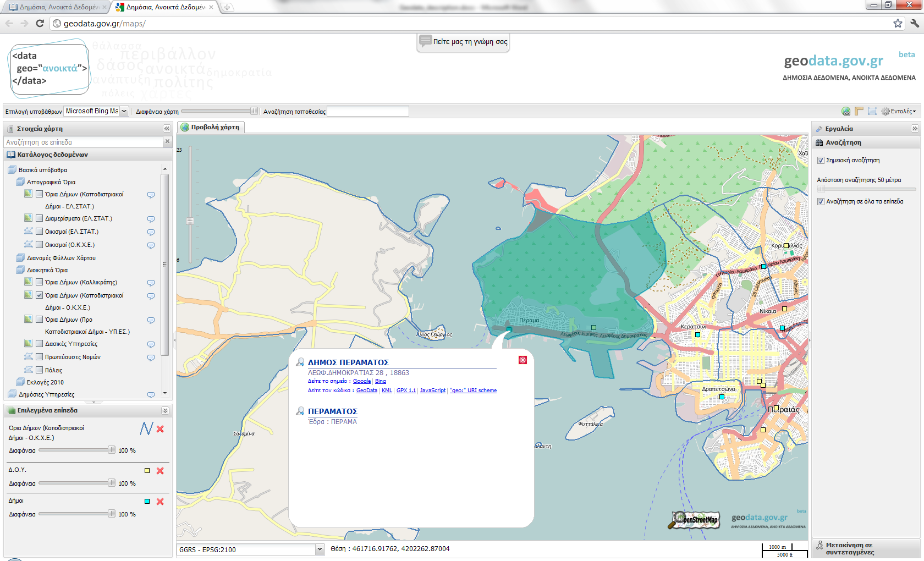
Task: Open info bubble for Οικισμοί (Ο.Κ.Χ.Ε.)
Action: point(151,245)
